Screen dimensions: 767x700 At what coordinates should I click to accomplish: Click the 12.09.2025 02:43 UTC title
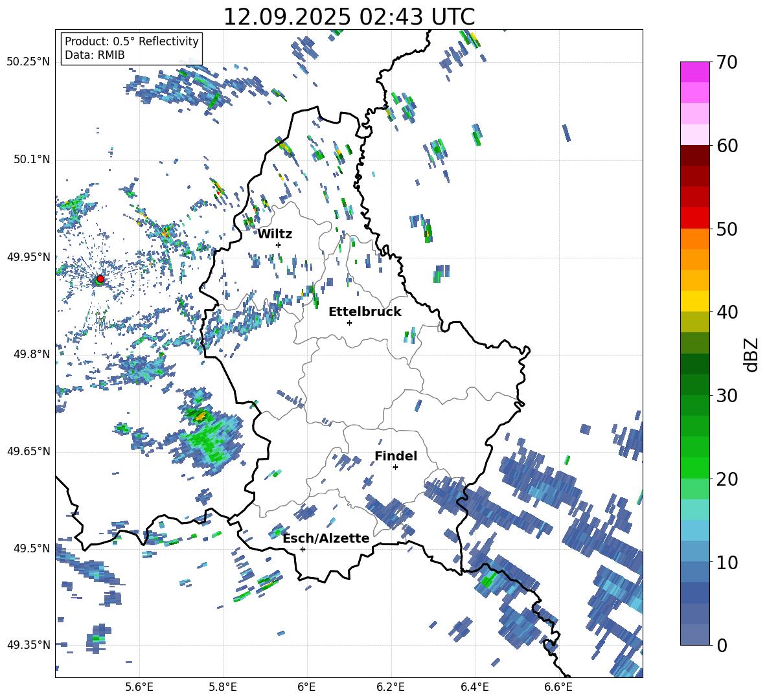tap(349, 17)
